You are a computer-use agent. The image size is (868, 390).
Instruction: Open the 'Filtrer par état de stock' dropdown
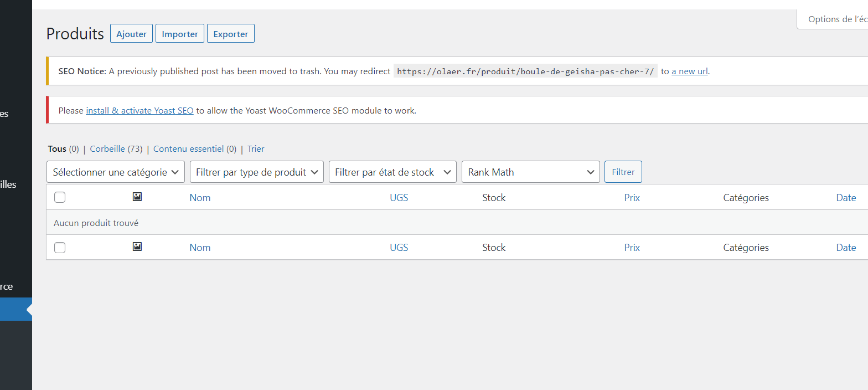(x=392, y=172)
